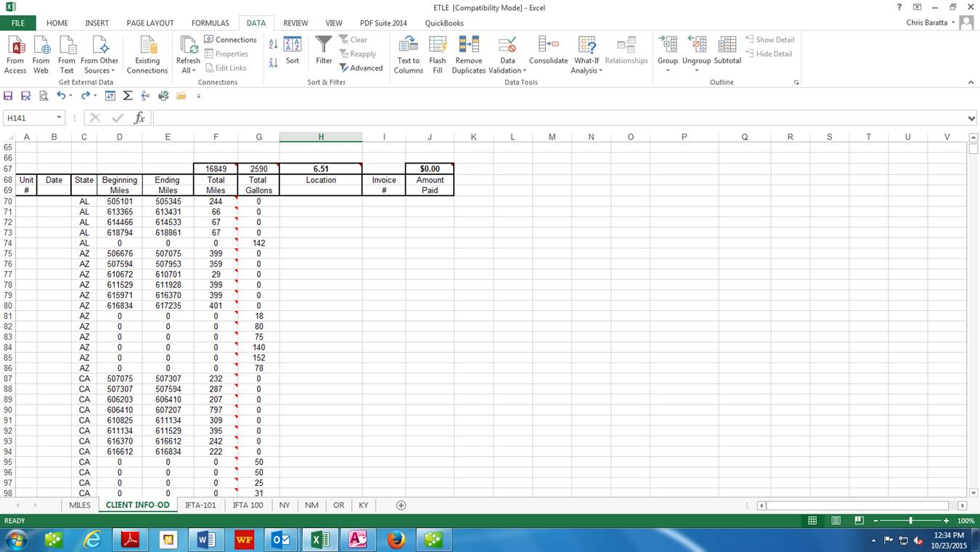Click the Advanced filter button

pos(361,68)
